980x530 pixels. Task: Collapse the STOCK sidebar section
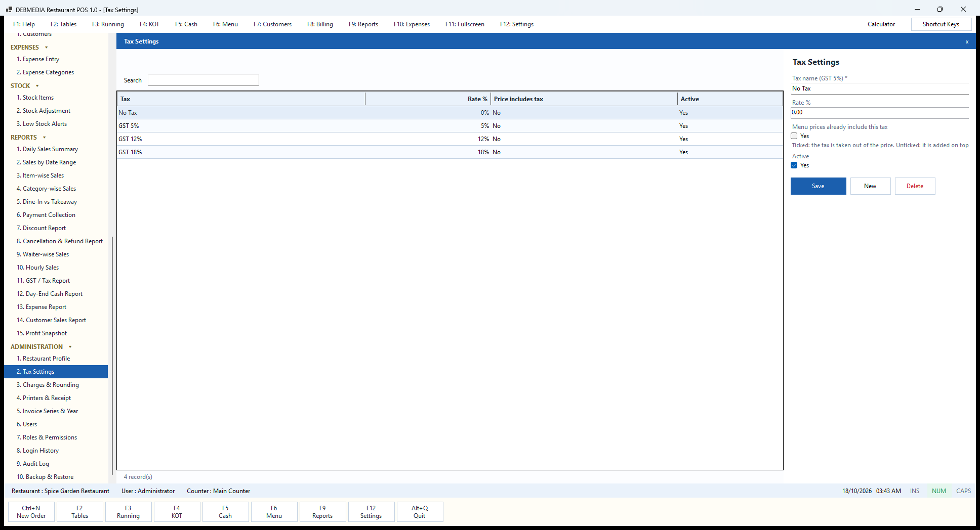pos(25,86)
